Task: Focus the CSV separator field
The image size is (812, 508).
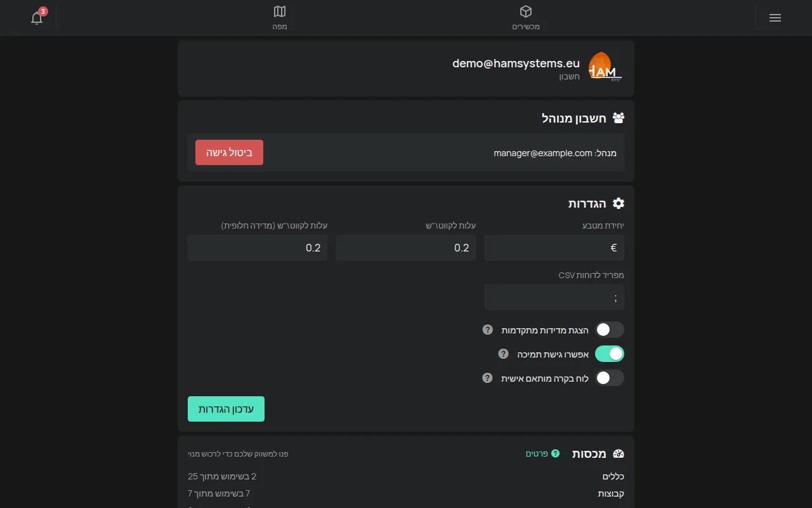Action: coord(554,297)
